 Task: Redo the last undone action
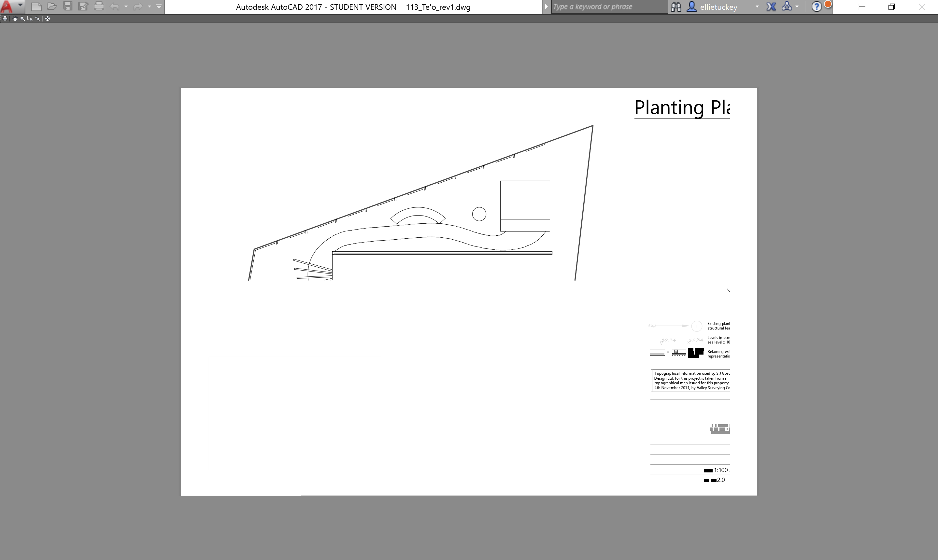pos(138,7)
